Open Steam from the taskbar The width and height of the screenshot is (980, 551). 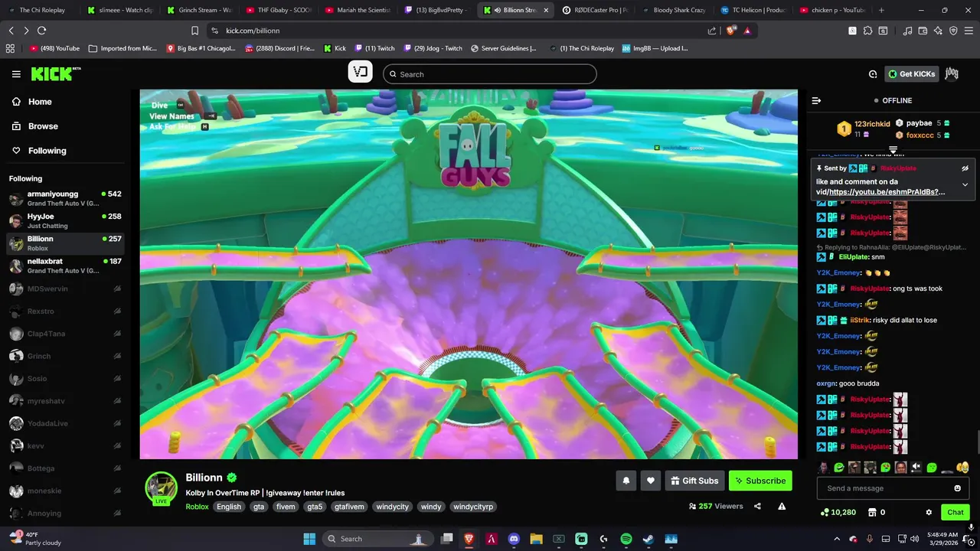648,539
